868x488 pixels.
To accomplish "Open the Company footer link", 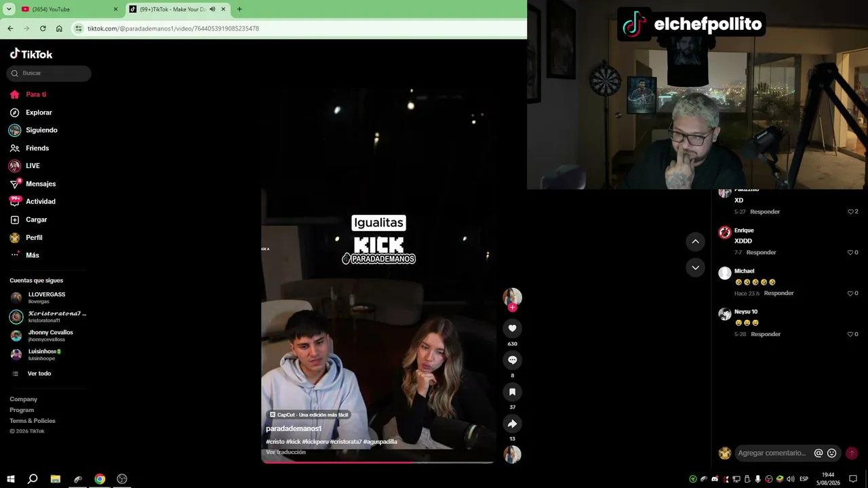I will (x=23, y=399).
